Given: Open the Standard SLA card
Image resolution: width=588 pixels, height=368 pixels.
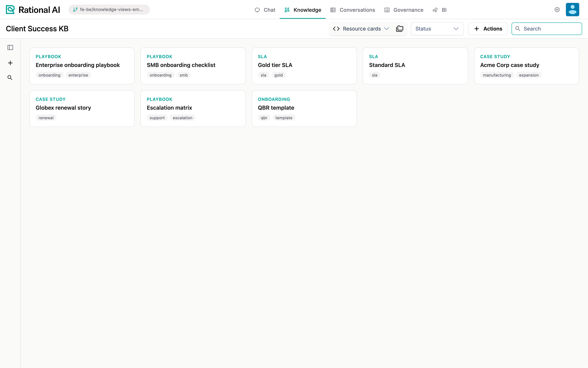Looking at the screenshot, I should coord(415,66).
